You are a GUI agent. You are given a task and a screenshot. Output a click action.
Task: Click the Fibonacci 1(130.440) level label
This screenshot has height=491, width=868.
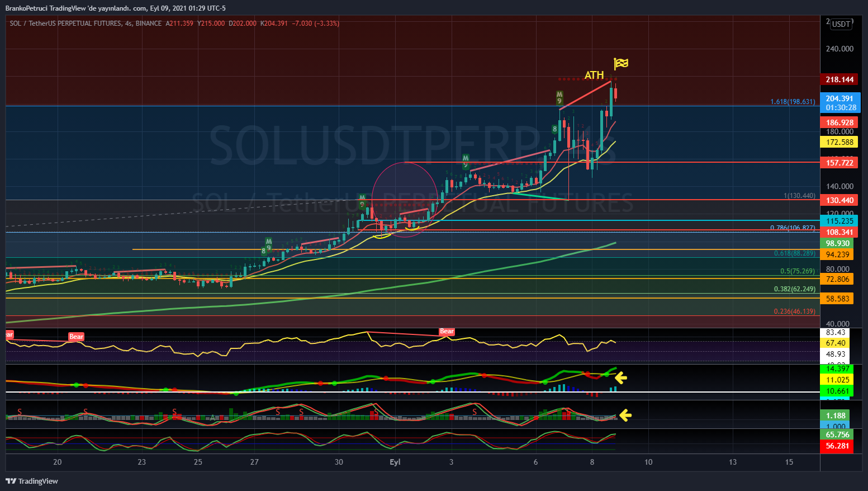(x=799, y=196)
